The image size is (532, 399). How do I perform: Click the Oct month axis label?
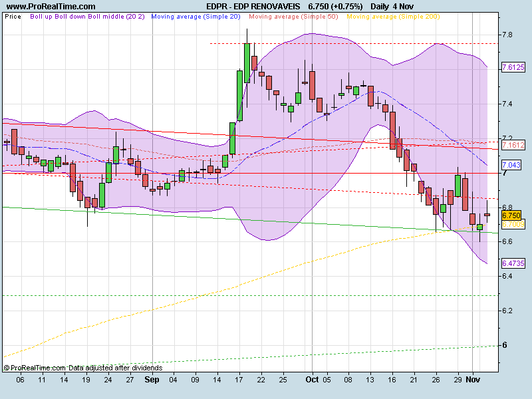[312, 380]
